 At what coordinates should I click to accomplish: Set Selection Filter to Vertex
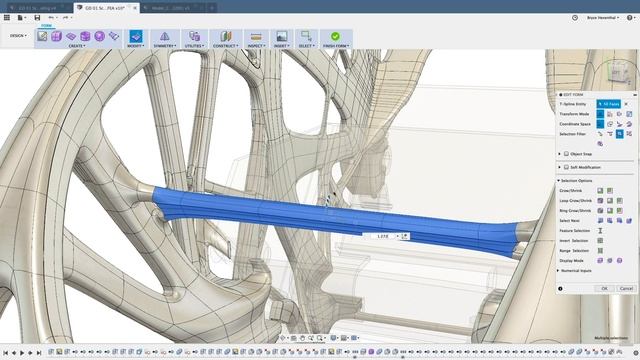(600, 134)
